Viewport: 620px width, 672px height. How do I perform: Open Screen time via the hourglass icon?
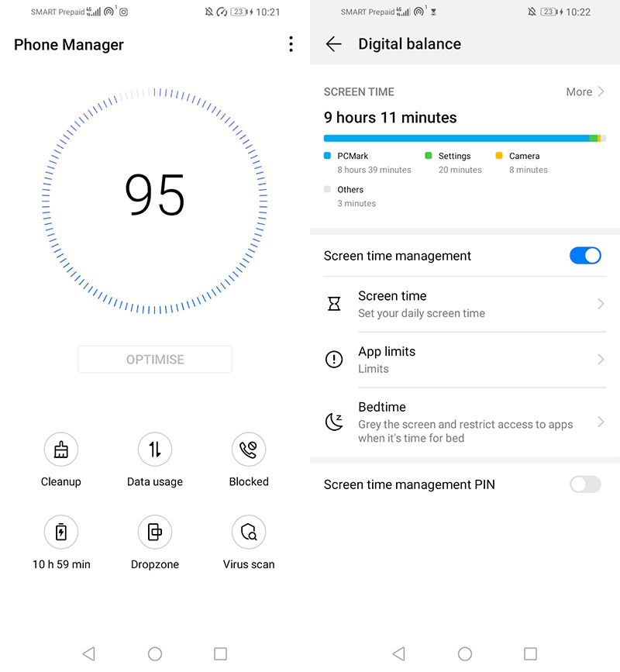tap(333, 304)
